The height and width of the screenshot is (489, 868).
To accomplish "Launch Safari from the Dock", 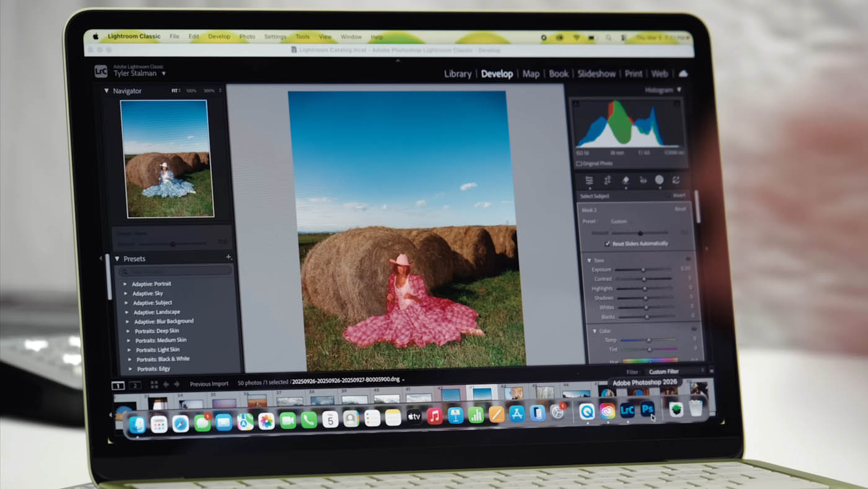I will (180, 423).
